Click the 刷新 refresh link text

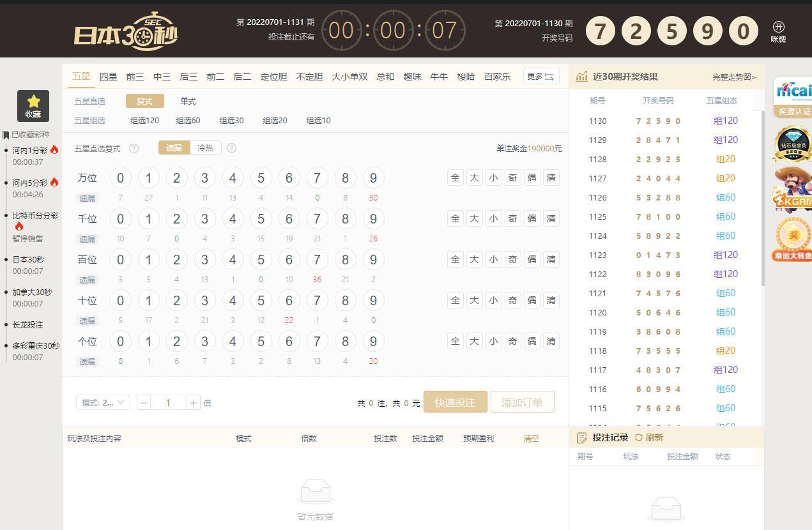[x=654, y=437]
